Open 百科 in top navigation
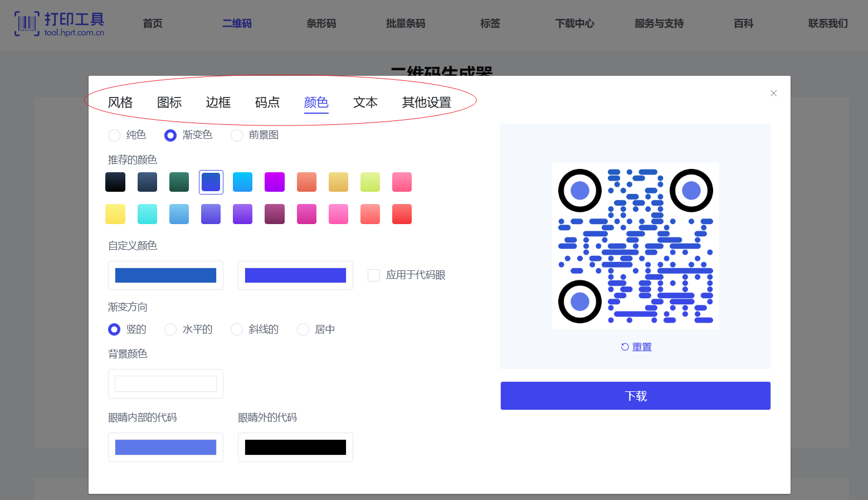This screenshot has width=868, height=500. 744,23
